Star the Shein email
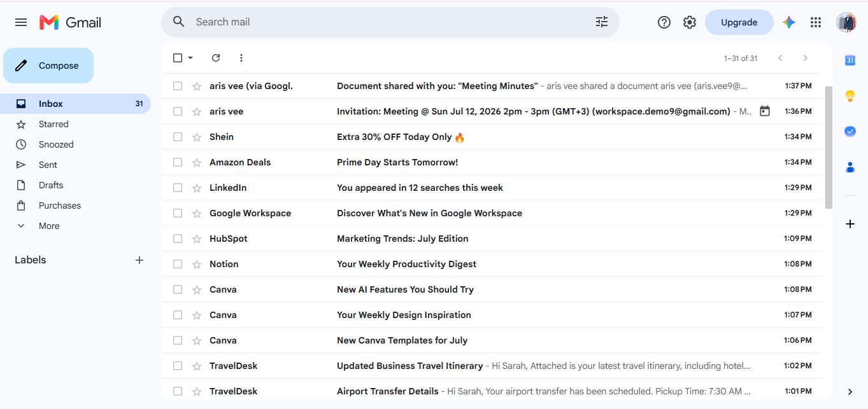 pos(197,137)
